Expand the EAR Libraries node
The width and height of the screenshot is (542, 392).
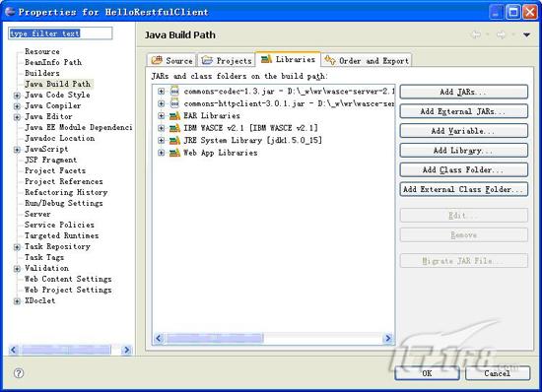coord(161,115)
